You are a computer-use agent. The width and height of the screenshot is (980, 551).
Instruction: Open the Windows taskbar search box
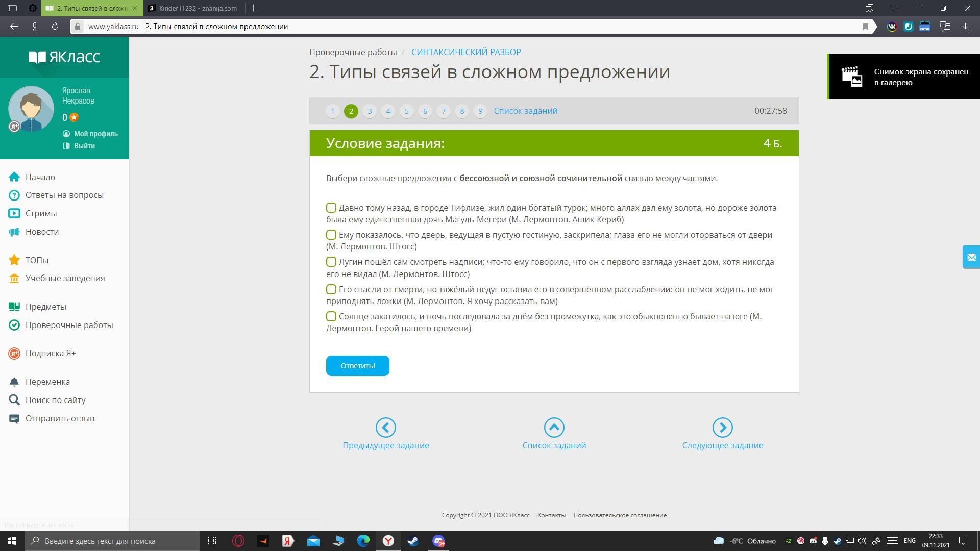point(112,541)
